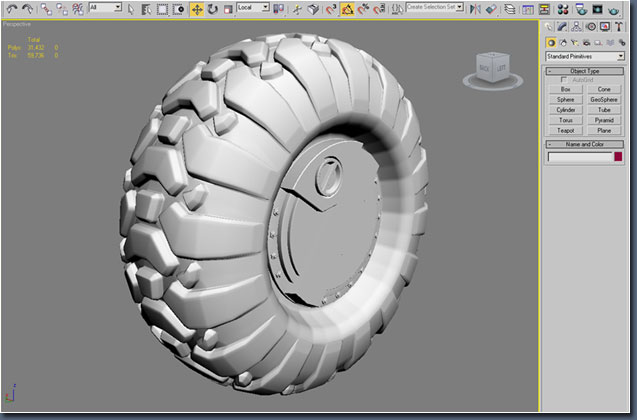Click the Mirror tool icon
This screenshot has height=420, width=637.
(475, 9)
